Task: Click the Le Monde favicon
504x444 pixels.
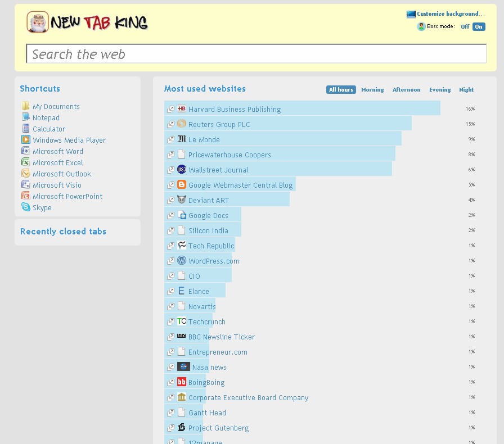Action: point(182,139)
